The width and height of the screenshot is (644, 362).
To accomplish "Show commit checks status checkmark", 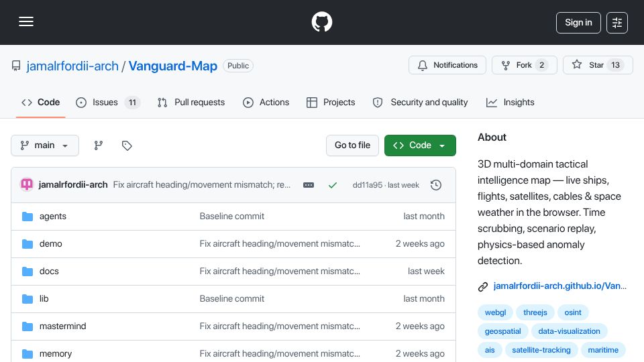I will coord(333,185).
